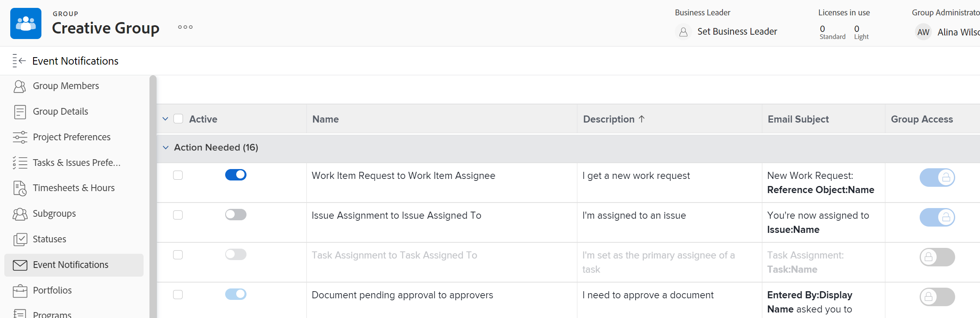
Task: Click the Set Business Leader link
Action: (737, 32)
